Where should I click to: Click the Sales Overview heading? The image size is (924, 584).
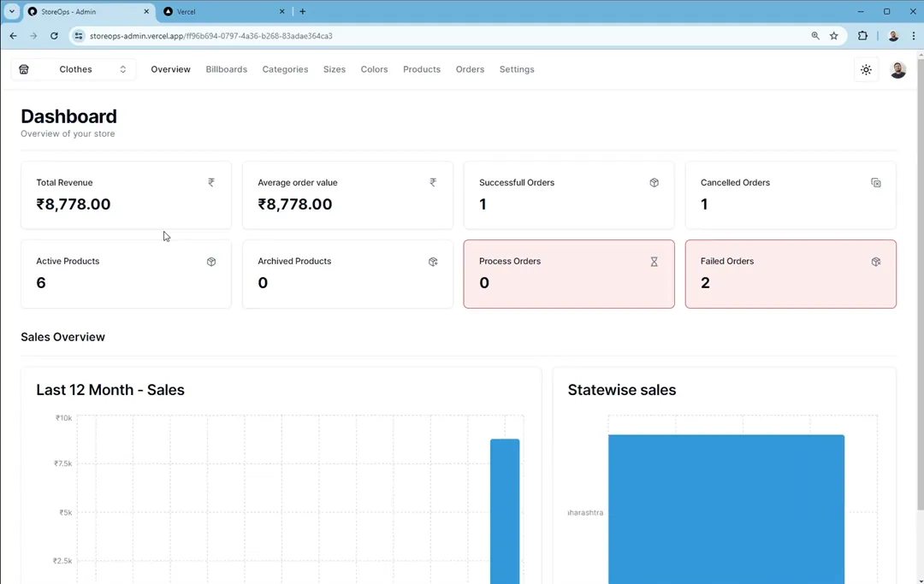[63, 337]
